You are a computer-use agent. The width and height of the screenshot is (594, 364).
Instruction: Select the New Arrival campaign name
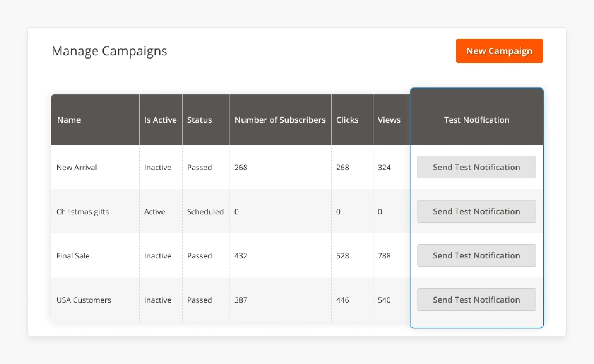click(x=77, y=167)
